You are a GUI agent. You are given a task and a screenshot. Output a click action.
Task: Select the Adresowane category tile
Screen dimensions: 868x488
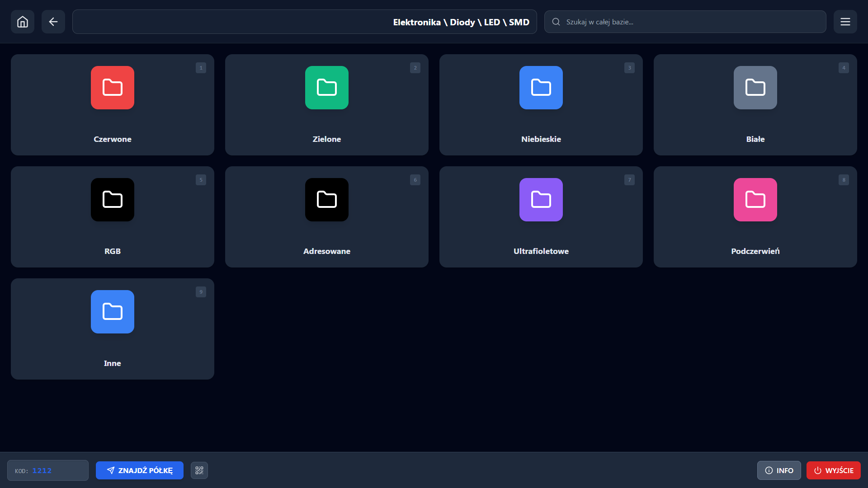click(x=327, y=217)
